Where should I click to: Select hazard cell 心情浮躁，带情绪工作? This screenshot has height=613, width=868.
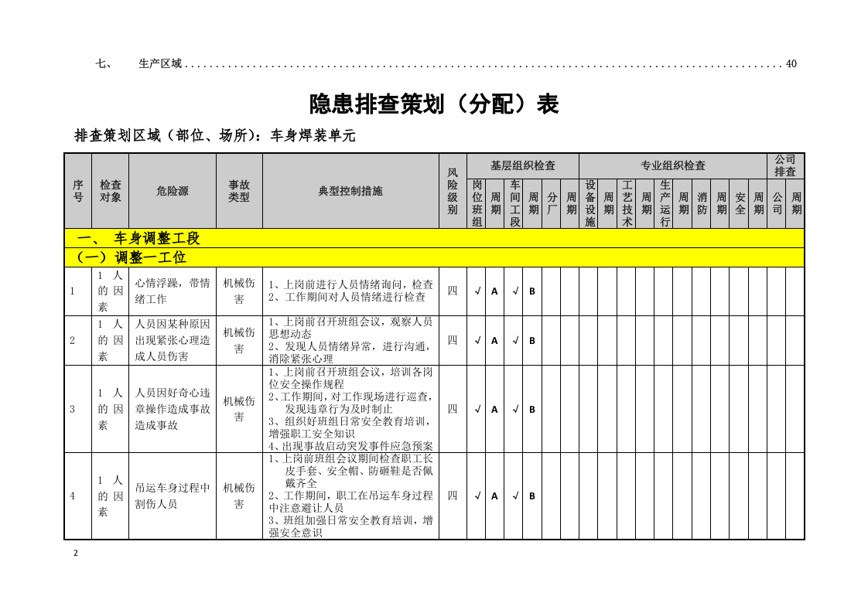[173, 291]
